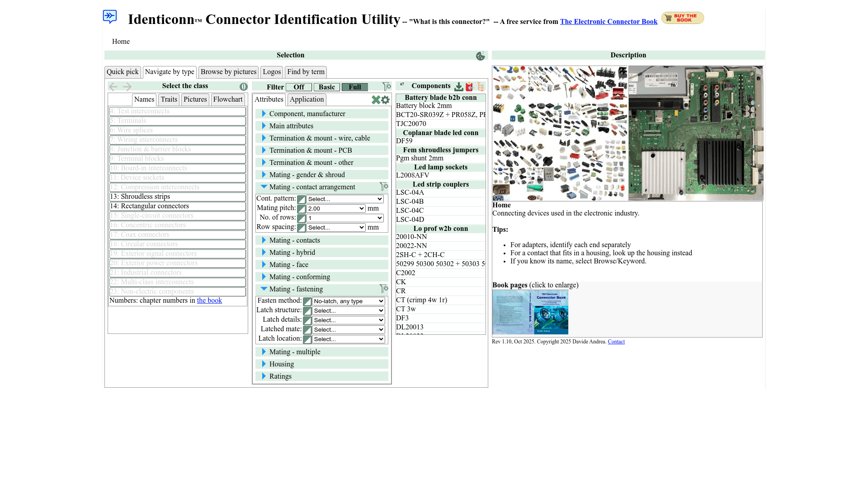Click the orange tree diagram icon
This screenshot has height=488, width=868.
(x=481, y=87)
